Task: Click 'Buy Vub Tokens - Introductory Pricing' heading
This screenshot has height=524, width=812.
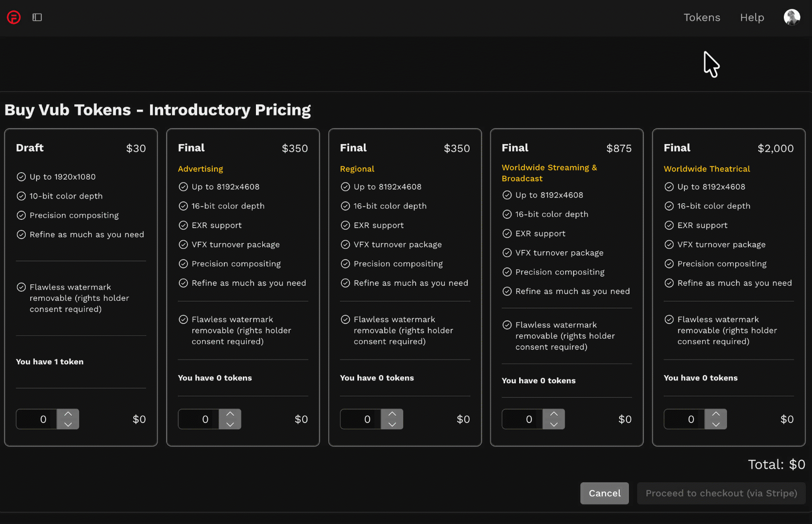Action: click(x=157, y=110)
